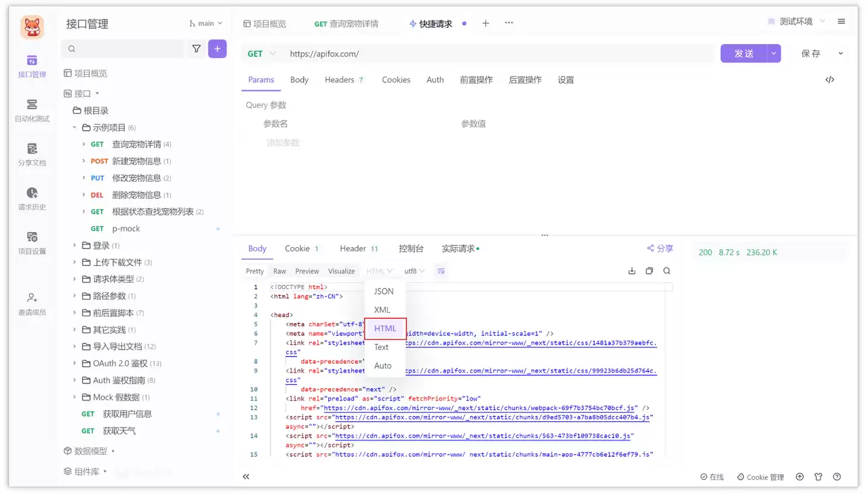Expand 查询宠物详情 tree item
This screenshot has height=494, width=868.
[x=83, y=144]
